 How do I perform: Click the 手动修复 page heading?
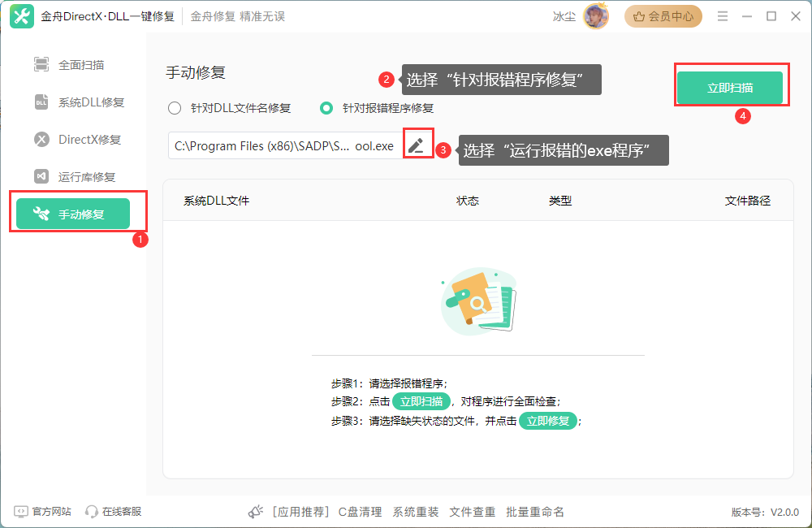[x=196, y=72]
